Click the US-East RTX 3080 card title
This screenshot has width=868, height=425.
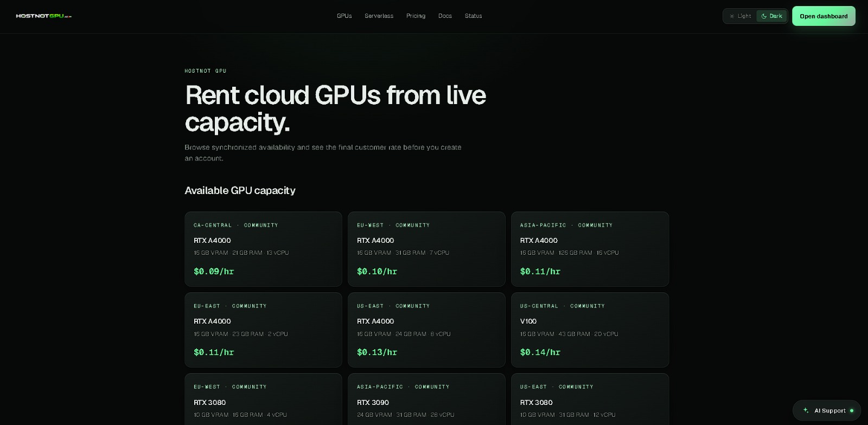point(536,402)
